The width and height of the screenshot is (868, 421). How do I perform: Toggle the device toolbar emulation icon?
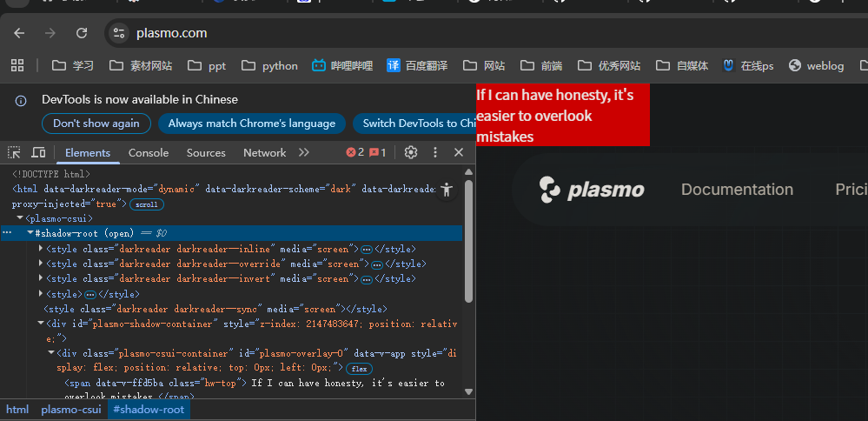[x=38, y=152]
